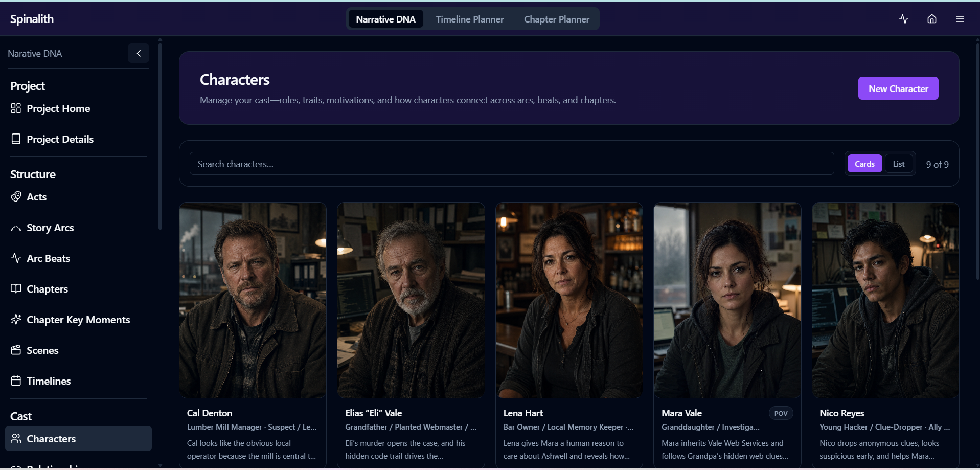Screen dimensions: 980x470
Task: Open the Chapter Planner tab
Action: [557, 19]
